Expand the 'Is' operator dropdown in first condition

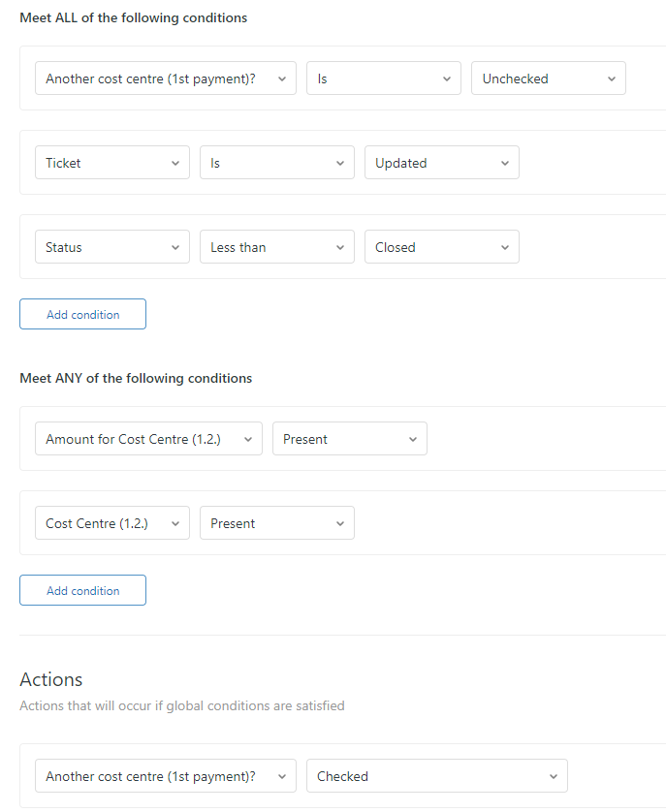click(x=383, y=78)
